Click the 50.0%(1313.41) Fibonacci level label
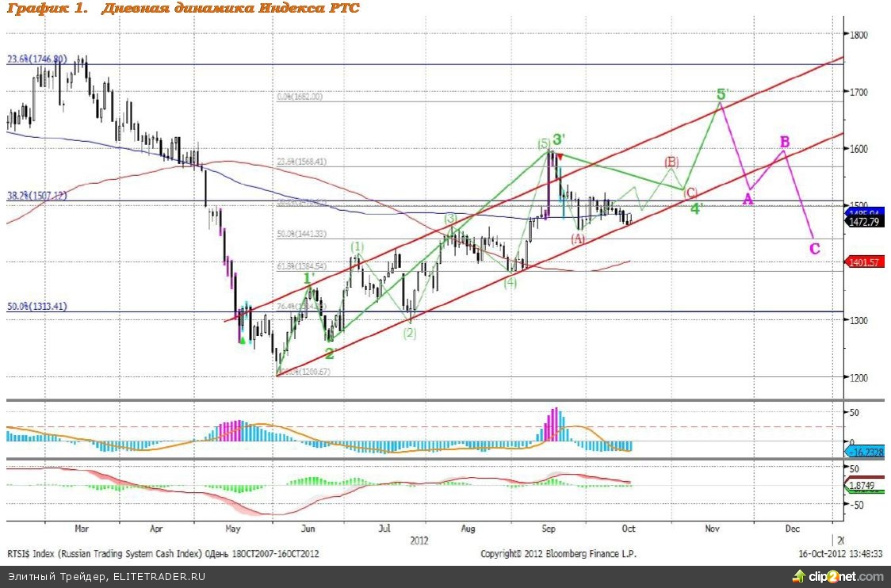This screenshot has width=891, height=588. click(x=37, y=306)
